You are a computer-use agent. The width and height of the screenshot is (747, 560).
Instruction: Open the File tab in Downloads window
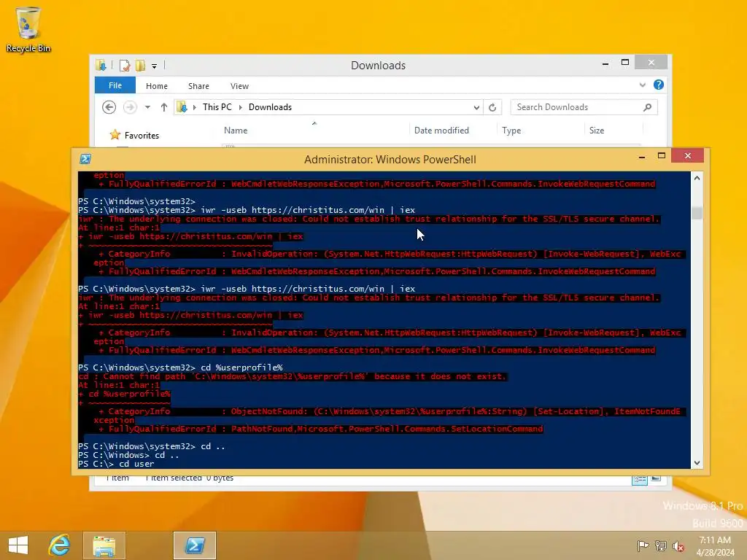click(115, 85)
